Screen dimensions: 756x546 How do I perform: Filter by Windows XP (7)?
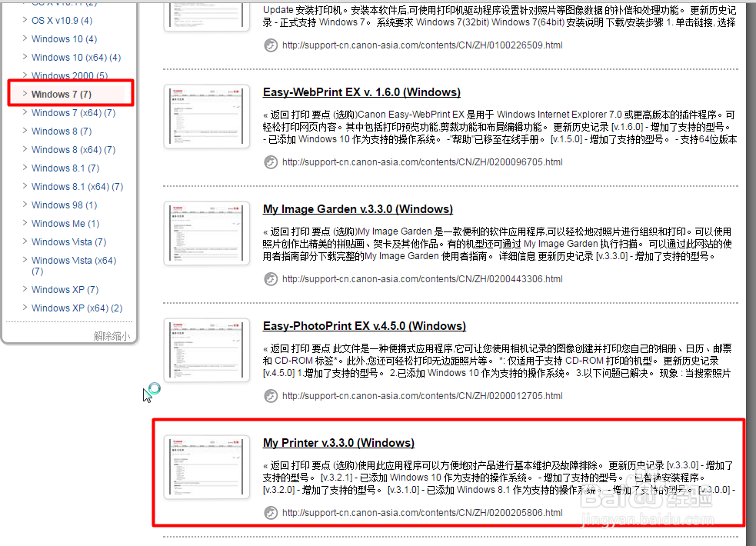coord(65,290)
